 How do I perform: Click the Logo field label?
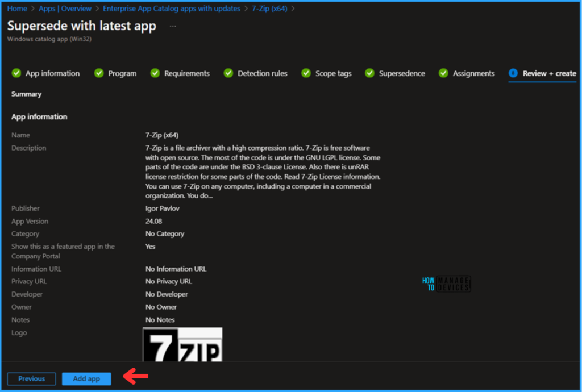[x=19, y=333]
